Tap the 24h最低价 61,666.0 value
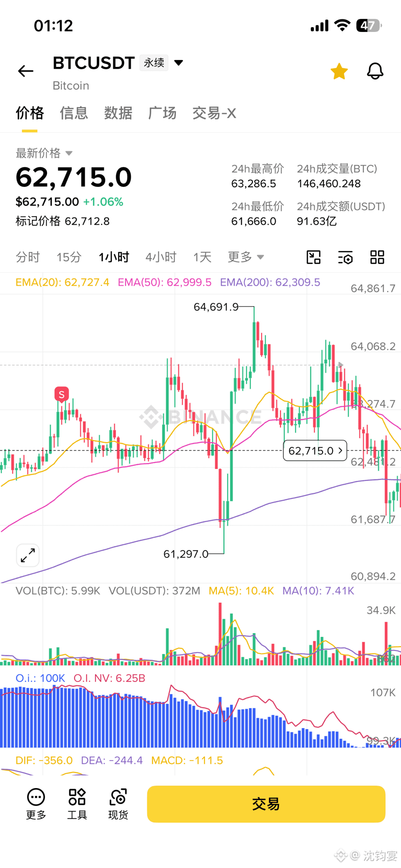Image resolution: width=401 pixels, height=868 pixels. coord(254,221)
